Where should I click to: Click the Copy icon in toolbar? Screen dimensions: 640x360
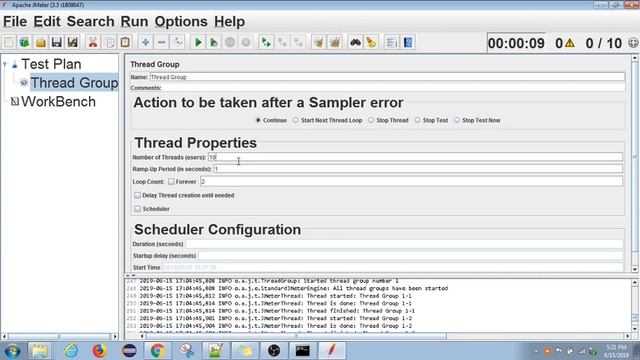[x=109, y=42]
